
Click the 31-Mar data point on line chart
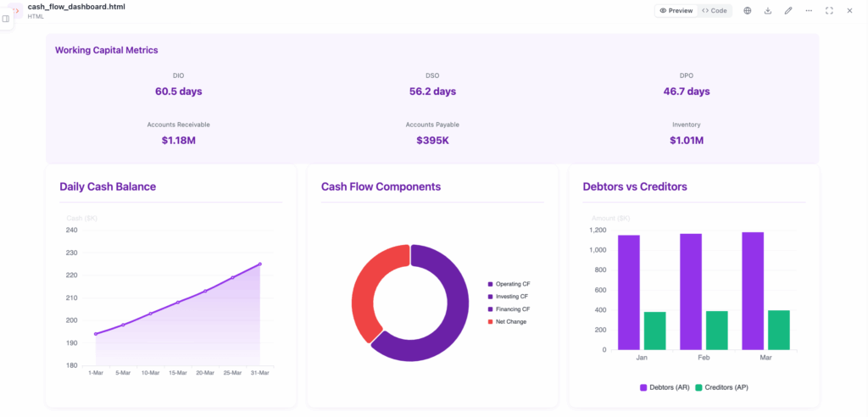[260, 264]
